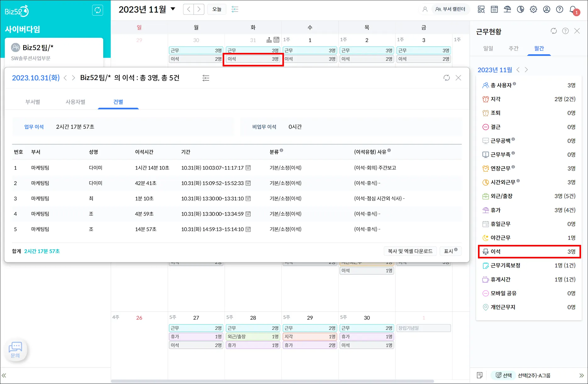Viewport: 588px width, 384px height.
Task: Click the 표시 button
Action: 450,251
